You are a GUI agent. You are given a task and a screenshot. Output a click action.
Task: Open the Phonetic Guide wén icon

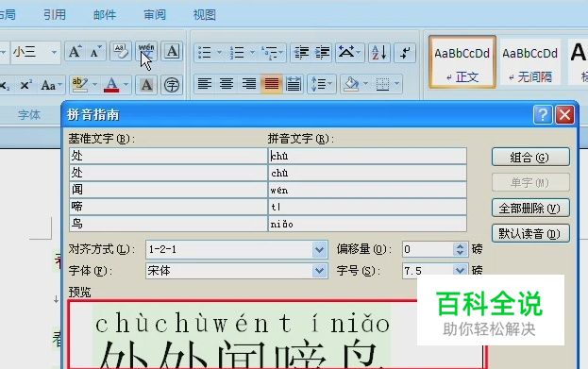pos(146,52)
